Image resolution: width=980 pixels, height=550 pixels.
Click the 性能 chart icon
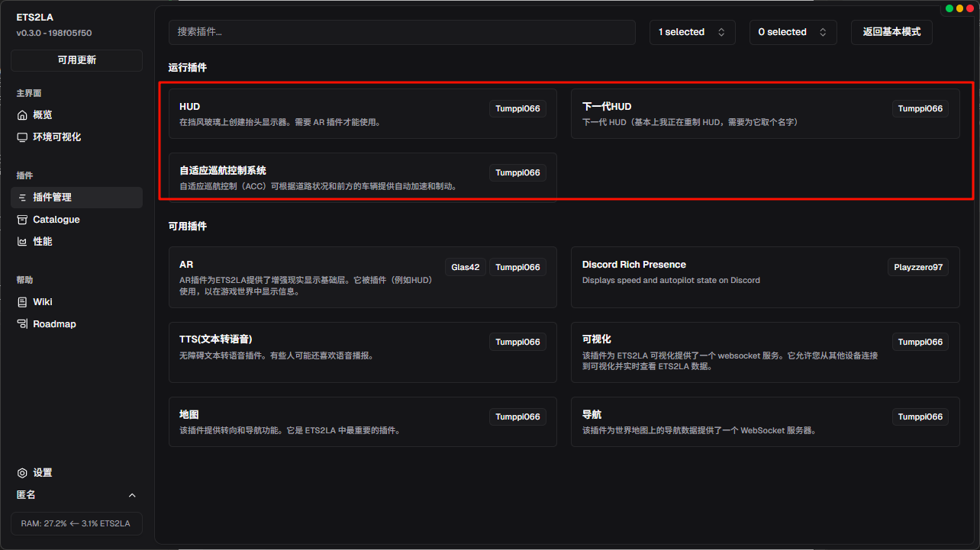(22, 242)
